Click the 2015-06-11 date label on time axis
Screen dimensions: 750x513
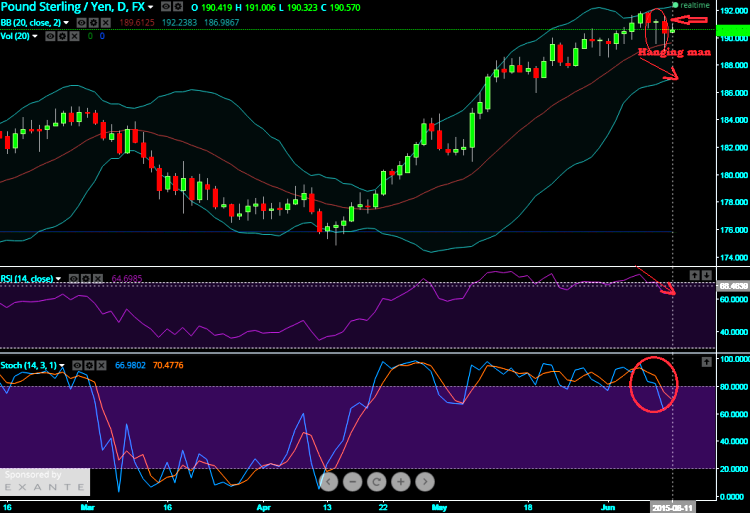tap(672, 507)
